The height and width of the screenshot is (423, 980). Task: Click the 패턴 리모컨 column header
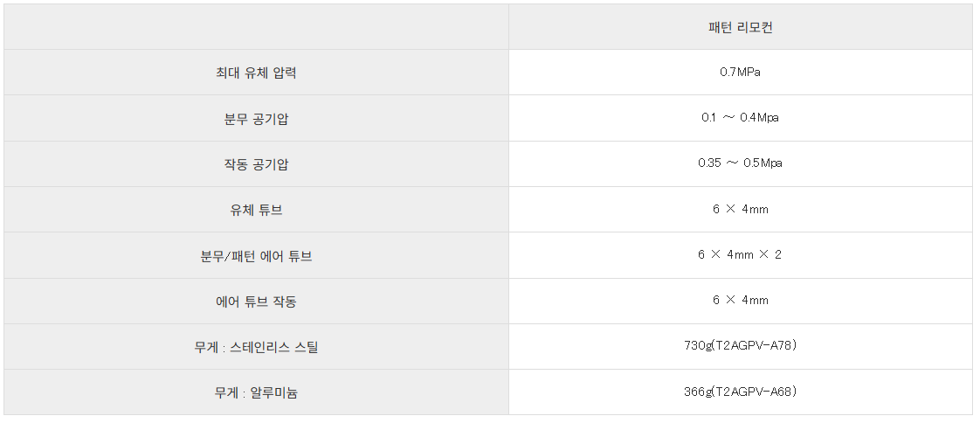(x=740, y=27)
